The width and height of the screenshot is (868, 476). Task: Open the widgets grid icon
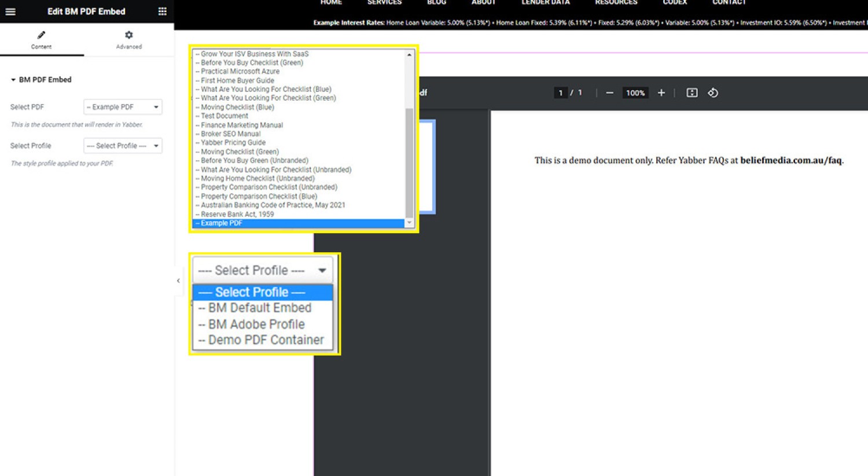(163, 12)
